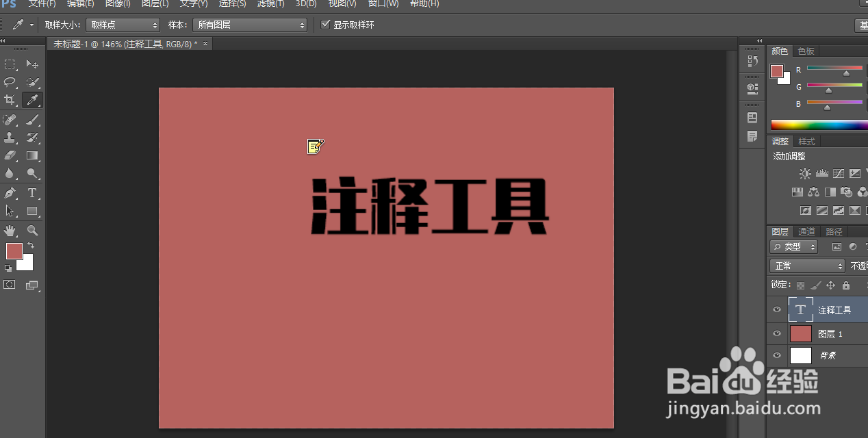Add a Curves adjustment
The height and width of the screenshot is (438, 868).
839,174
